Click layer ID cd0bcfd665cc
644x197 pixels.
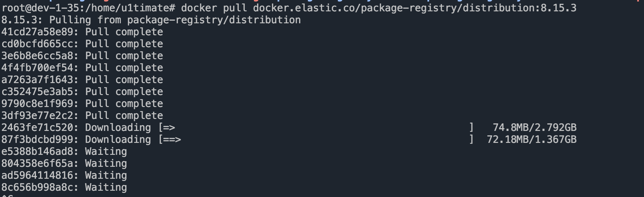(37, 44)
